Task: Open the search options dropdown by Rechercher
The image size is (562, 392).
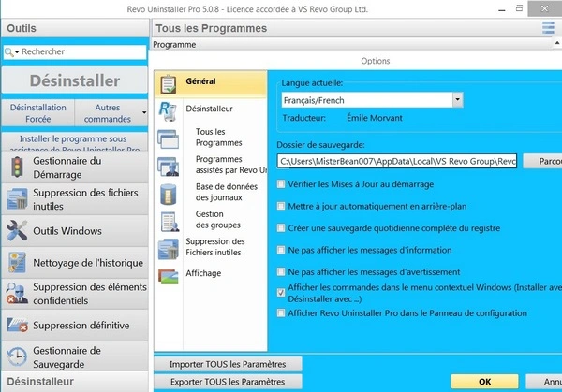Action: [x=12, y=52]
